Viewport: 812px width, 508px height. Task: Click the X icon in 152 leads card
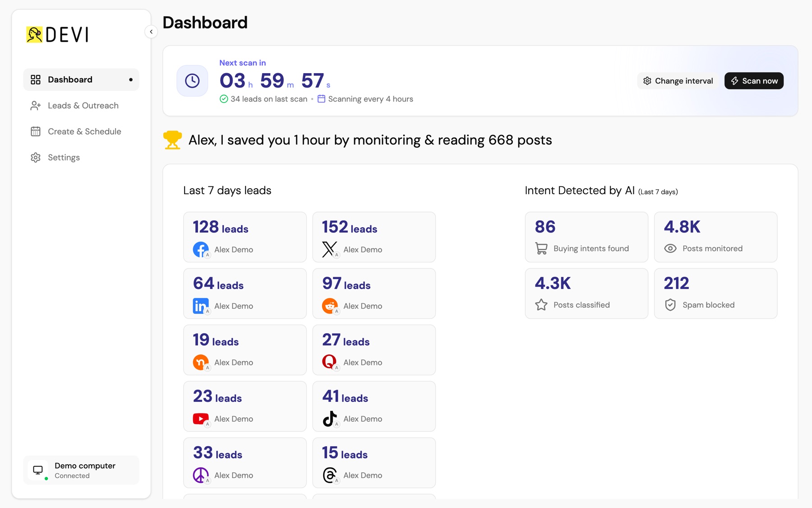pos(330,249)
